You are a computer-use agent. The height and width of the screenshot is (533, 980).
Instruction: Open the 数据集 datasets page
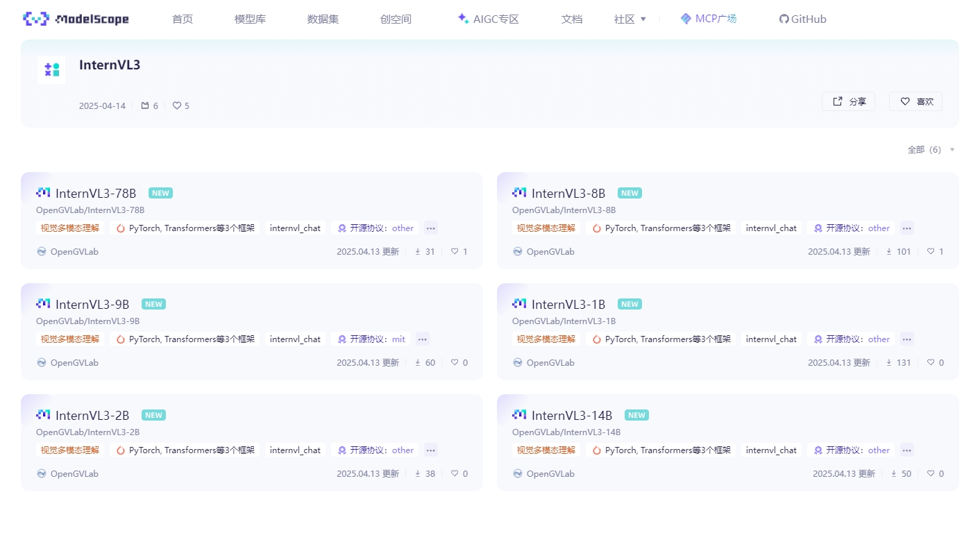pos(323,19)
